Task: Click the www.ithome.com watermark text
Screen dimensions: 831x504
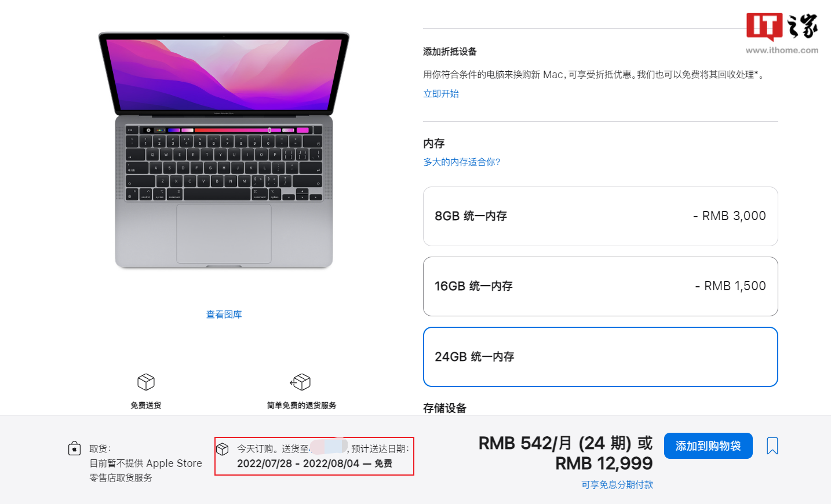Action: (x=782, y=50)
